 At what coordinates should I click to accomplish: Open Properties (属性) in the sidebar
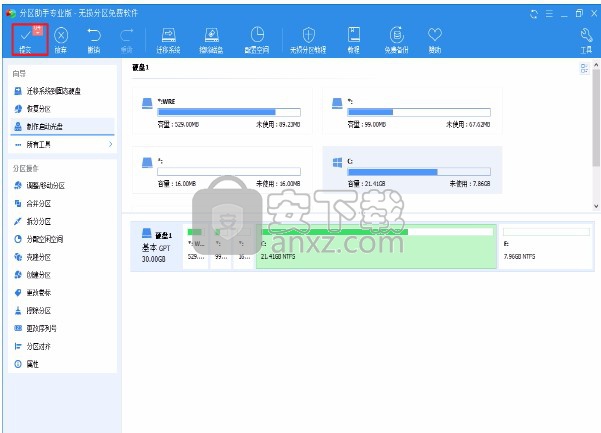63,364
